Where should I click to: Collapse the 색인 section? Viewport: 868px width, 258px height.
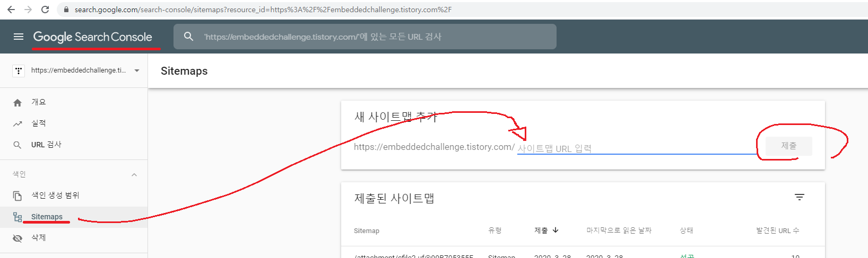pyautogui.click(x=134, y=174)
